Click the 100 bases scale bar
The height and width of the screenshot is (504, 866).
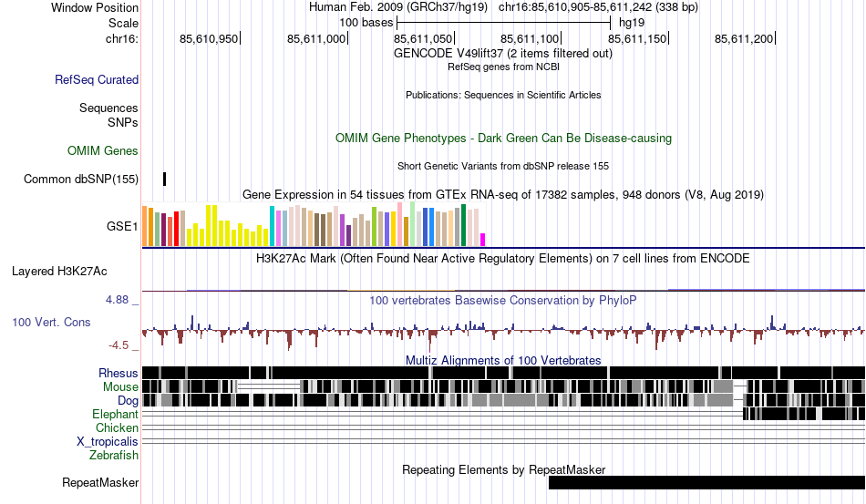click(x=504, y=23)
